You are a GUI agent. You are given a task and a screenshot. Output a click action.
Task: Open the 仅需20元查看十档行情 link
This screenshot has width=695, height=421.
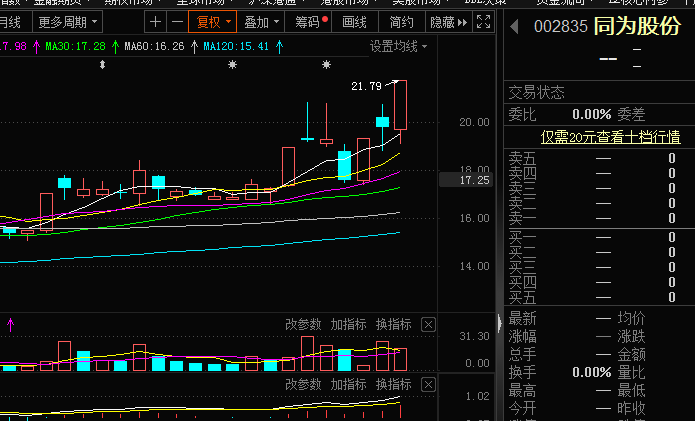click(x=610, y=137)
